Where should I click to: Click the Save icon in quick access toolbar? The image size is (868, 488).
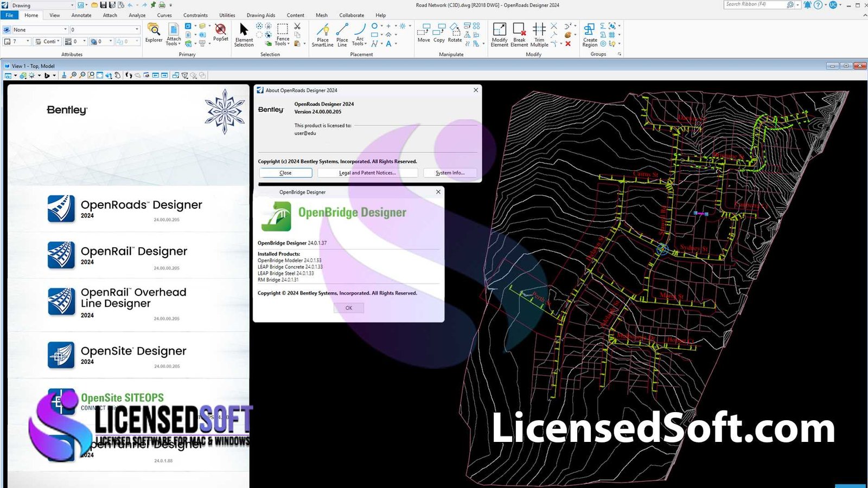[103, 5]
